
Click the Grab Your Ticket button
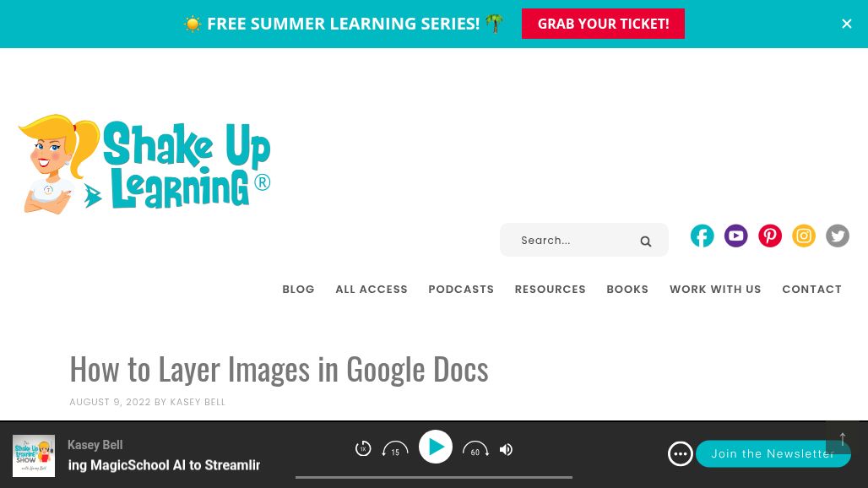603,24
